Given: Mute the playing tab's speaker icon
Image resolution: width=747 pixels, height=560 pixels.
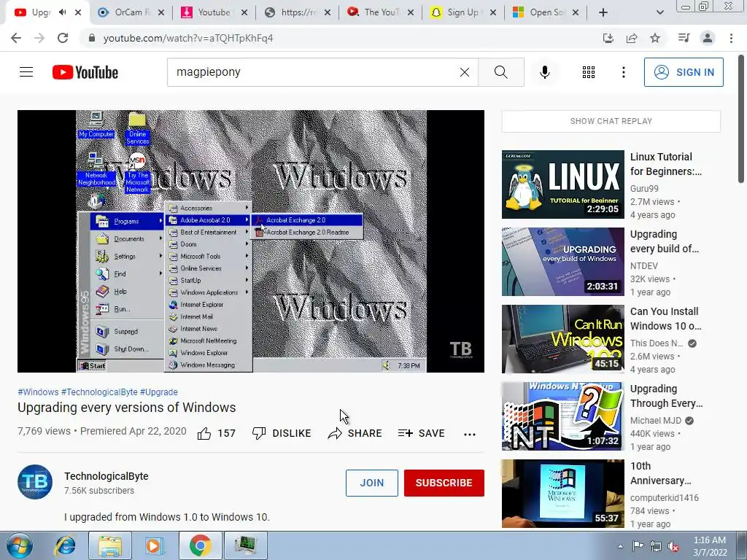Looking at the screenshot, I should [63, 12].
